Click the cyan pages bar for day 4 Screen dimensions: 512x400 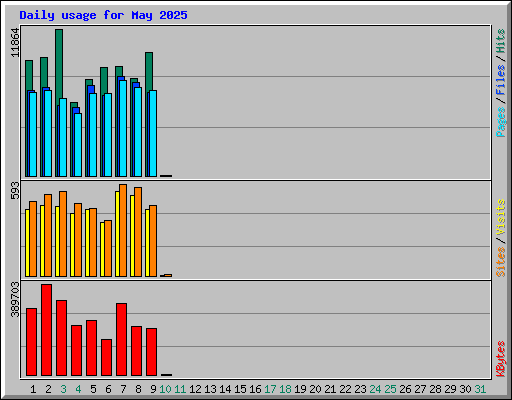(78, 145)
